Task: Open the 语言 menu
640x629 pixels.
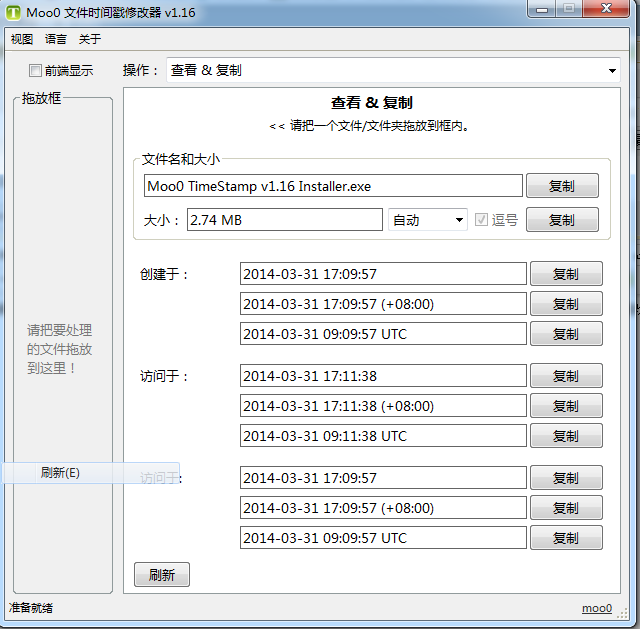Action: (x=56, y=39)
